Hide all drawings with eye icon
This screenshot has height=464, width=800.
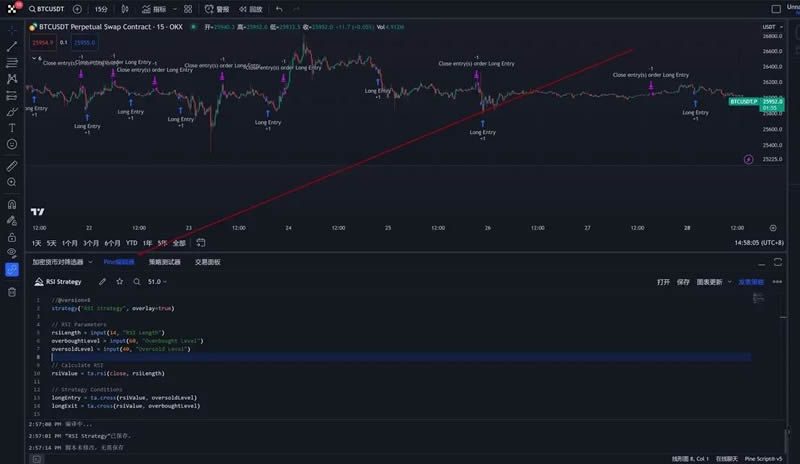12,253
